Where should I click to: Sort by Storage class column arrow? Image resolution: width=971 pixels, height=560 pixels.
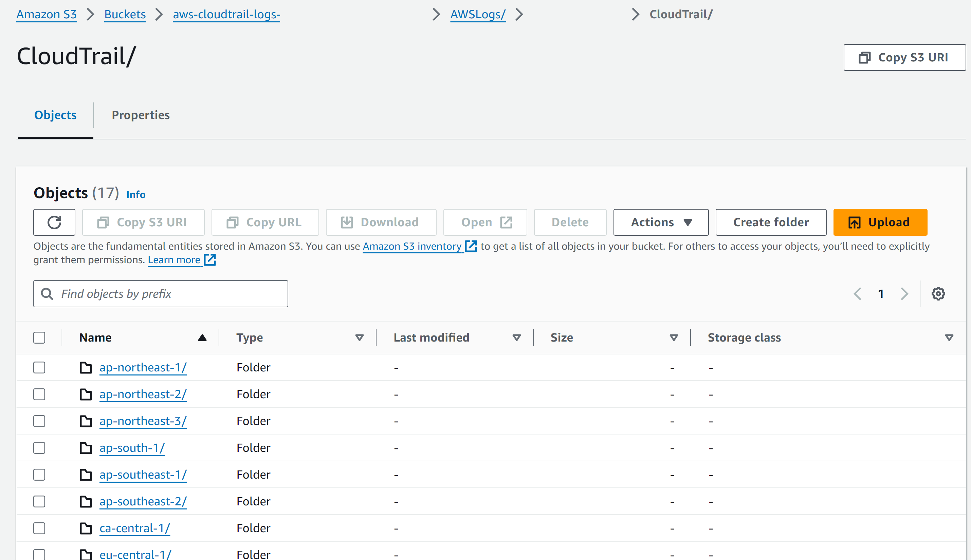(x=949, y=338)
